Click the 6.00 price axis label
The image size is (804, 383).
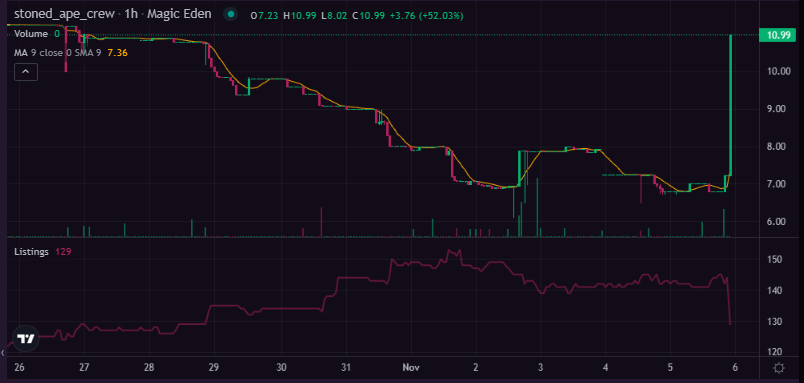pos(777,222)
